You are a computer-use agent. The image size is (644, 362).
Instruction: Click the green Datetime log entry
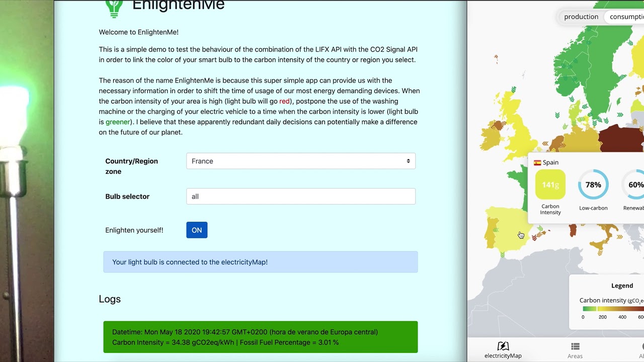pyautogui.click(x=261, y=337)
